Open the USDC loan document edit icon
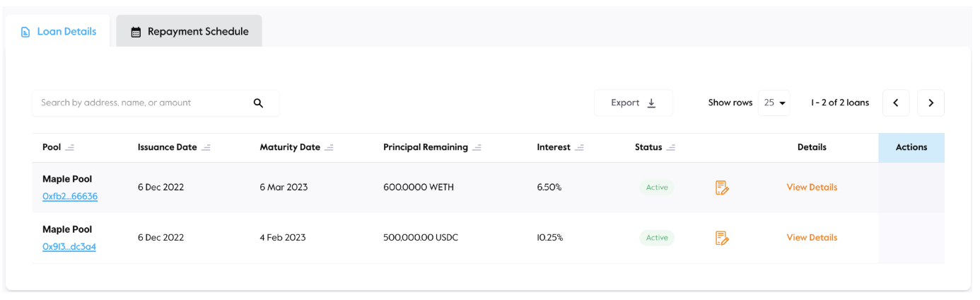This screenshot has width=980, height=300. click(x=722, y=238)
